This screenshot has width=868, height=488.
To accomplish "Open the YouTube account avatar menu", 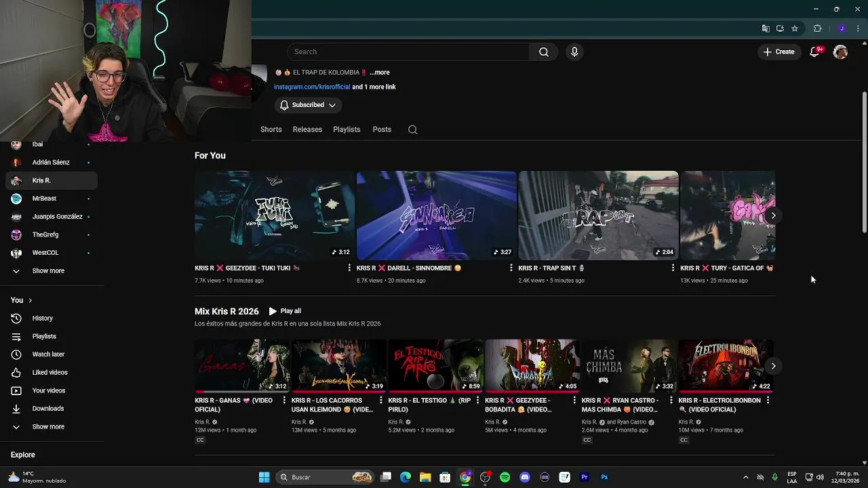I will click(840, 52).
